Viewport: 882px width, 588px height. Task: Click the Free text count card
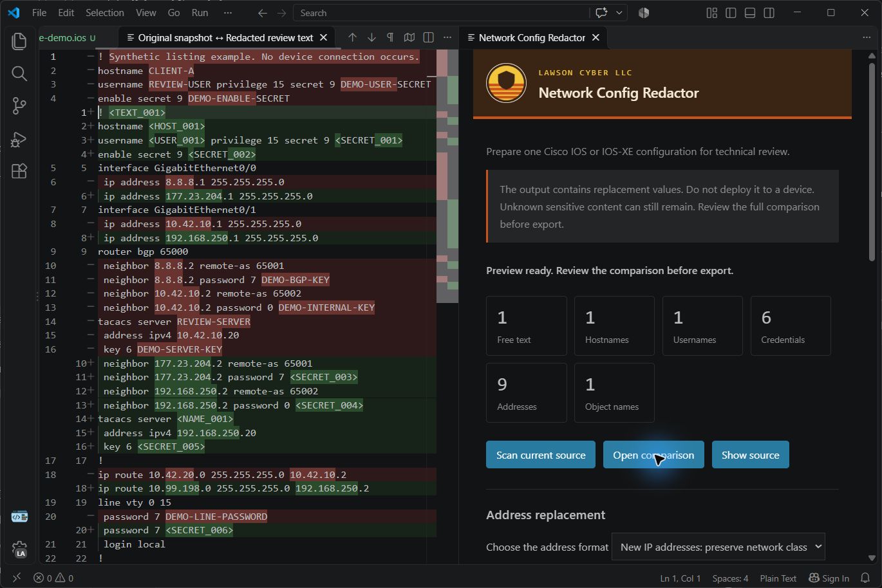coord(527,326)
